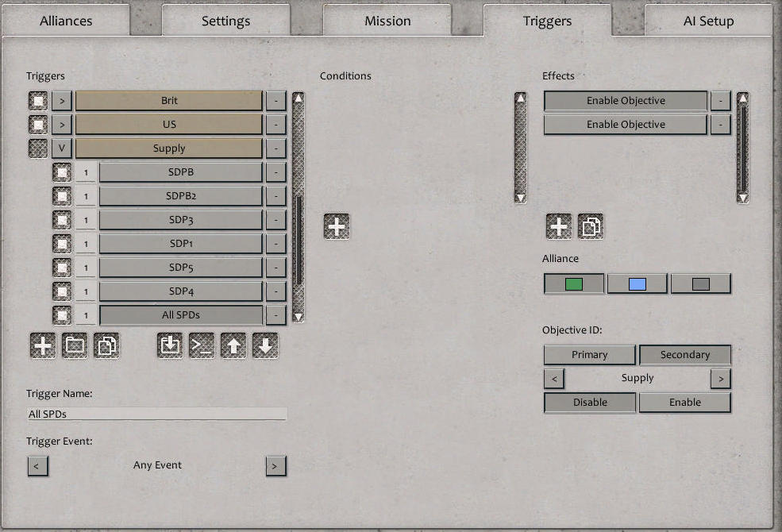
Task: Open the Alliances tab
Action: pyautogui.click(x=66, y=21)
